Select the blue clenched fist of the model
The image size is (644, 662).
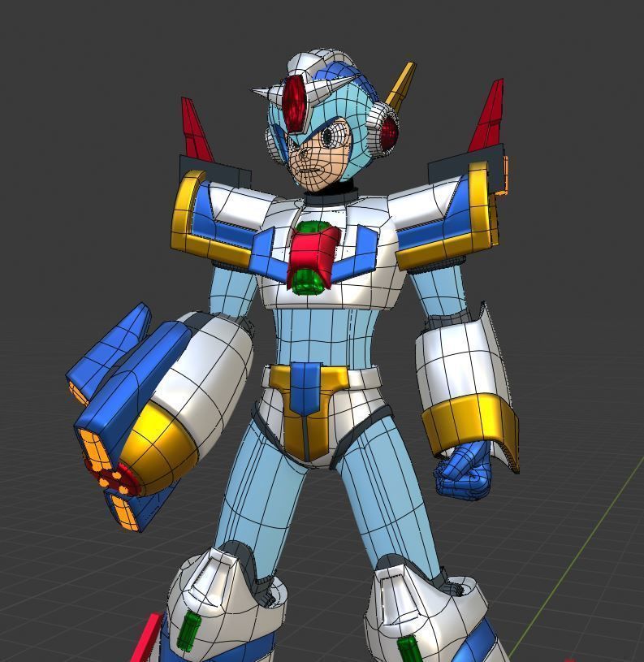tap(464, 471)
